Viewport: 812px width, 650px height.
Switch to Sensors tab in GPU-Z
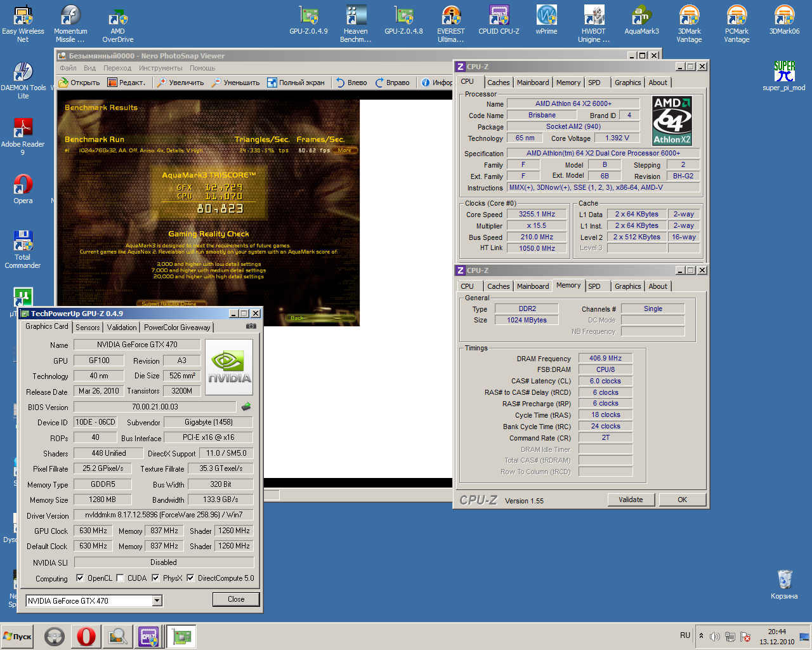click(88, 328)
